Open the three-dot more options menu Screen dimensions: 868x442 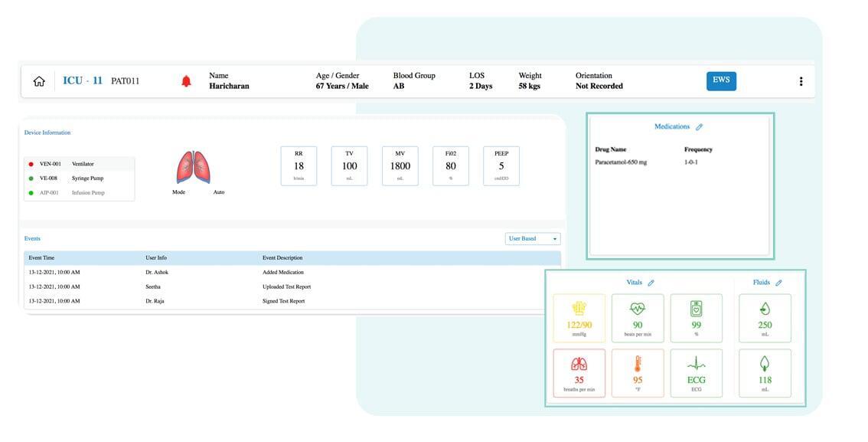click(x=801, y=81)
